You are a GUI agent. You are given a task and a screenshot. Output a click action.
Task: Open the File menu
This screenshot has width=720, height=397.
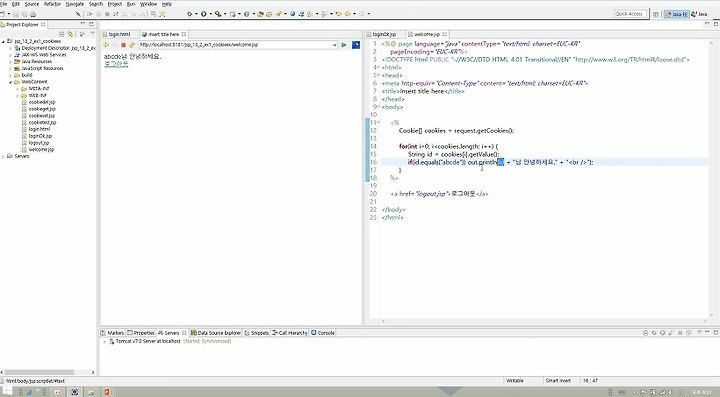point(3,4)
